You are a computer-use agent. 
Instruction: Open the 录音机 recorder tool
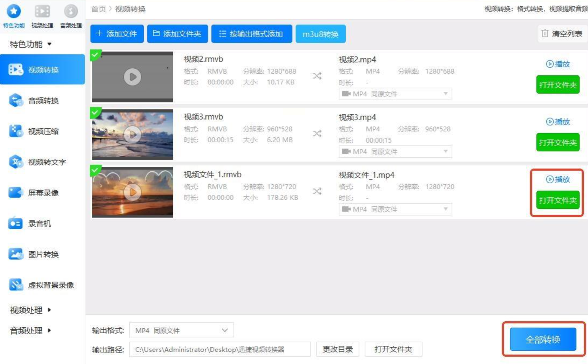click(39, 224)
